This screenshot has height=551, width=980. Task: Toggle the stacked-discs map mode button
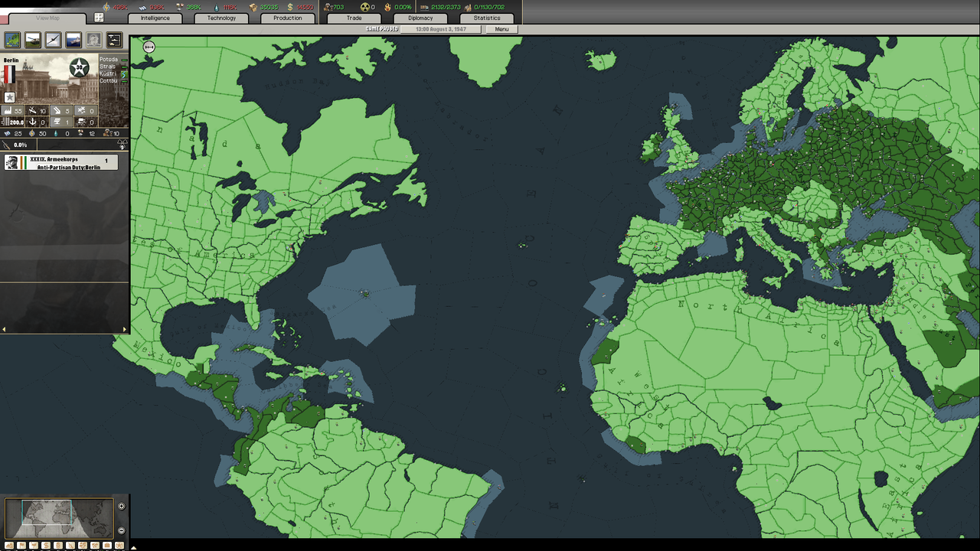click(58, 546)
